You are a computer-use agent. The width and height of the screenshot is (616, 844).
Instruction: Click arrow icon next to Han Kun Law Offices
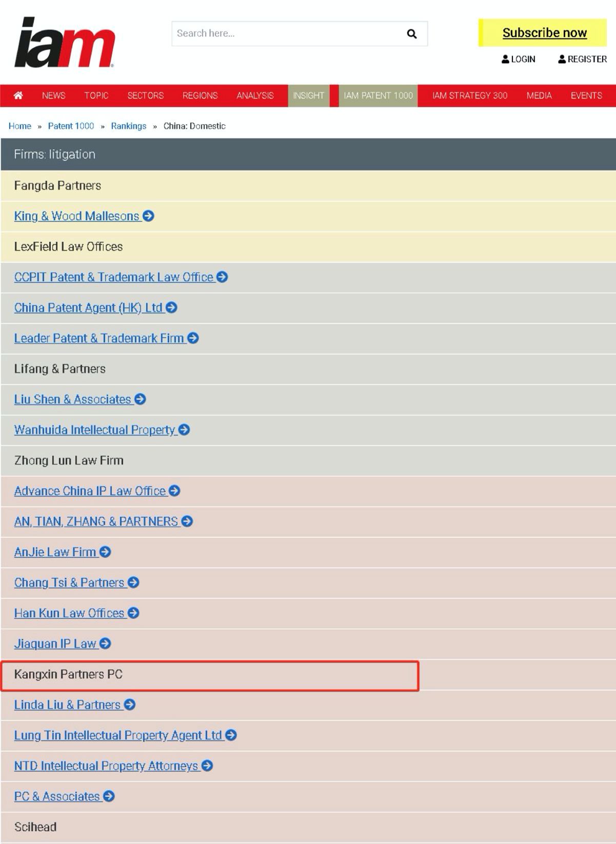pyautogui.click(x=133, y=613)
